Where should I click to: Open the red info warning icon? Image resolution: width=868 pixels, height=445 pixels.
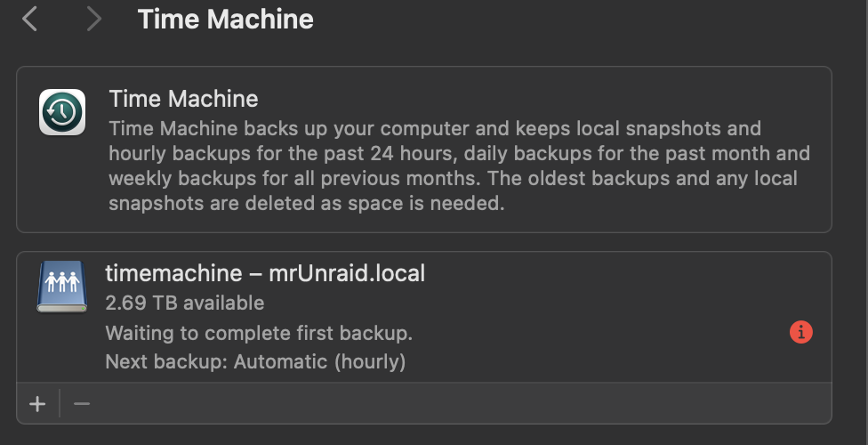point(801,332)
